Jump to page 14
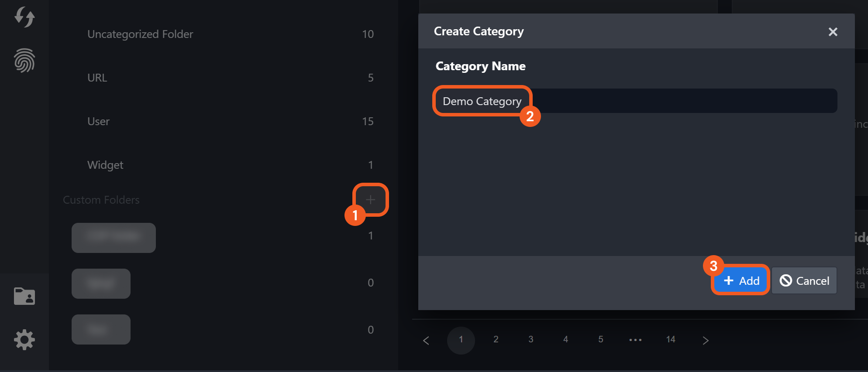 (671, 339)
